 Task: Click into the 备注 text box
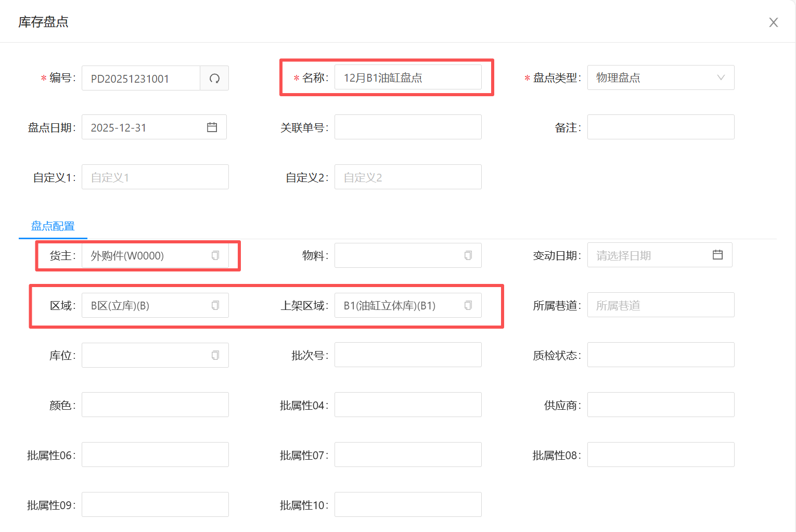coord(660,127)
